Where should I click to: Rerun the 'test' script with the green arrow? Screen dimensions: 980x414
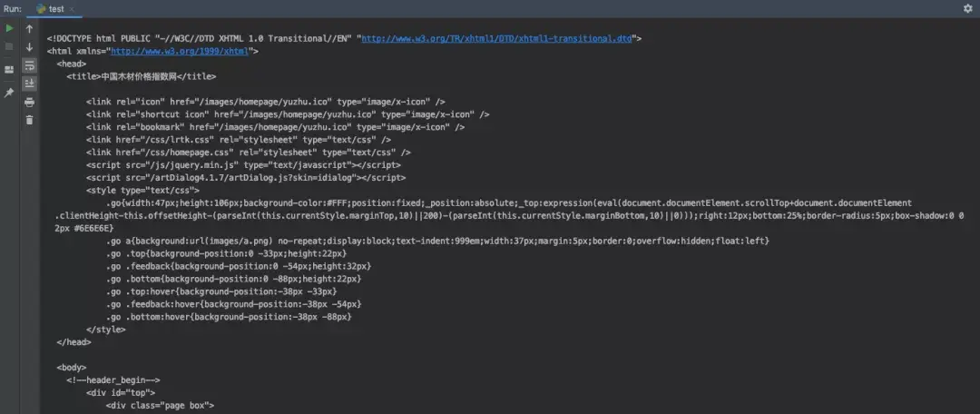click(9, 29)
